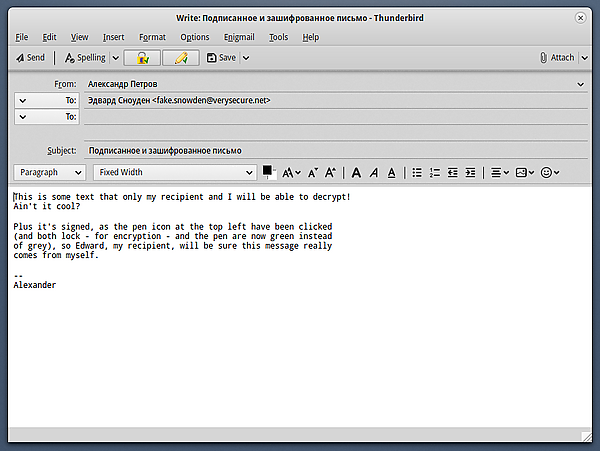Toggle Enigmail pen signing icon

(181, 58)
